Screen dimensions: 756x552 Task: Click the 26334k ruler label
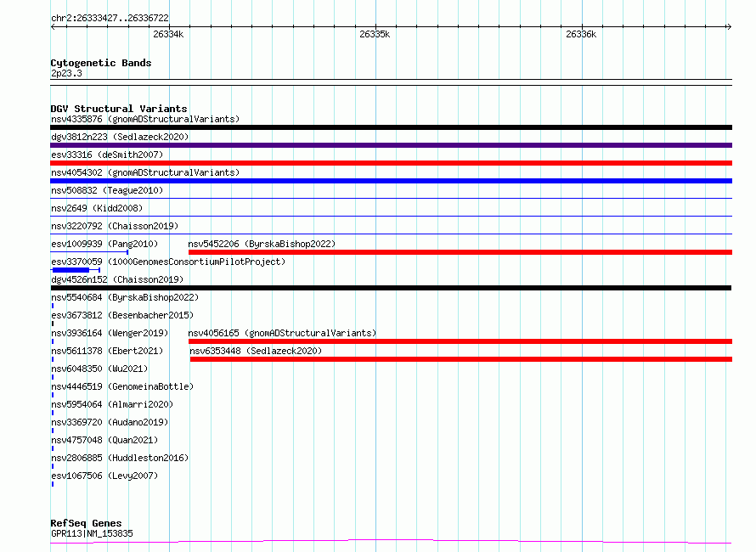168,34
